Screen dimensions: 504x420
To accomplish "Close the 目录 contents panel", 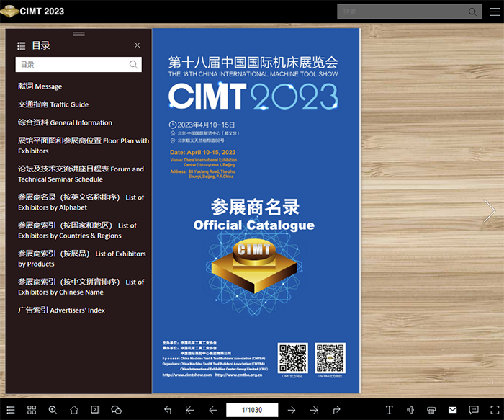I will (x=138, y=45).
